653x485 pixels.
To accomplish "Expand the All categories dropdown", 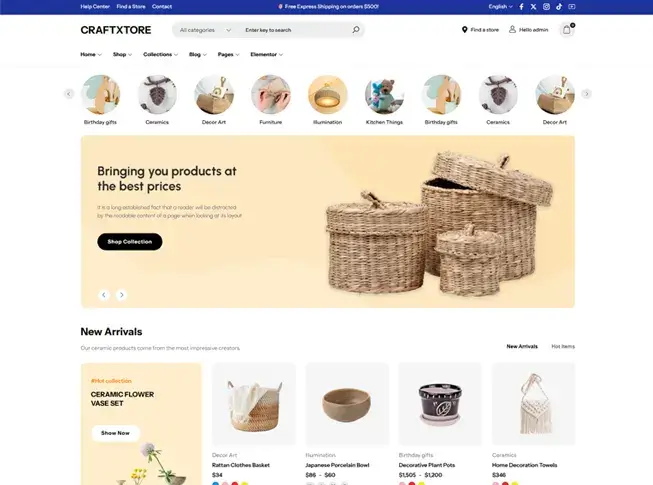I will 205,30.
